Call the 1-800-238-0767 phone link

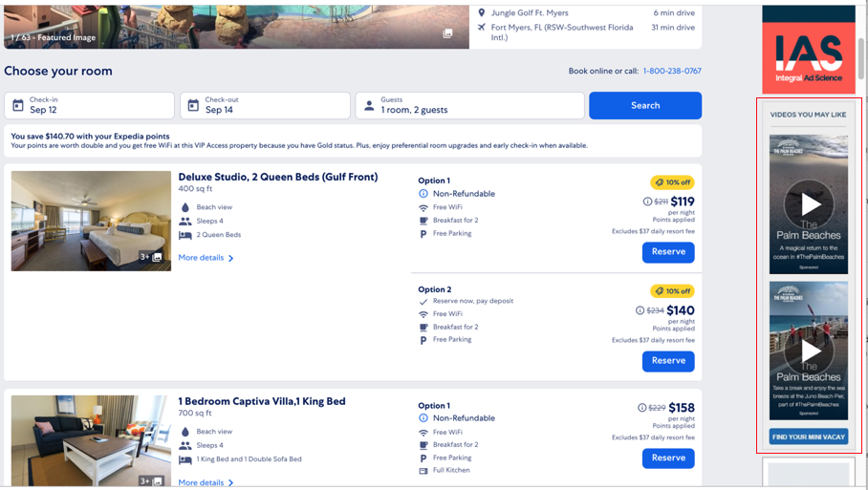[672, 72]
